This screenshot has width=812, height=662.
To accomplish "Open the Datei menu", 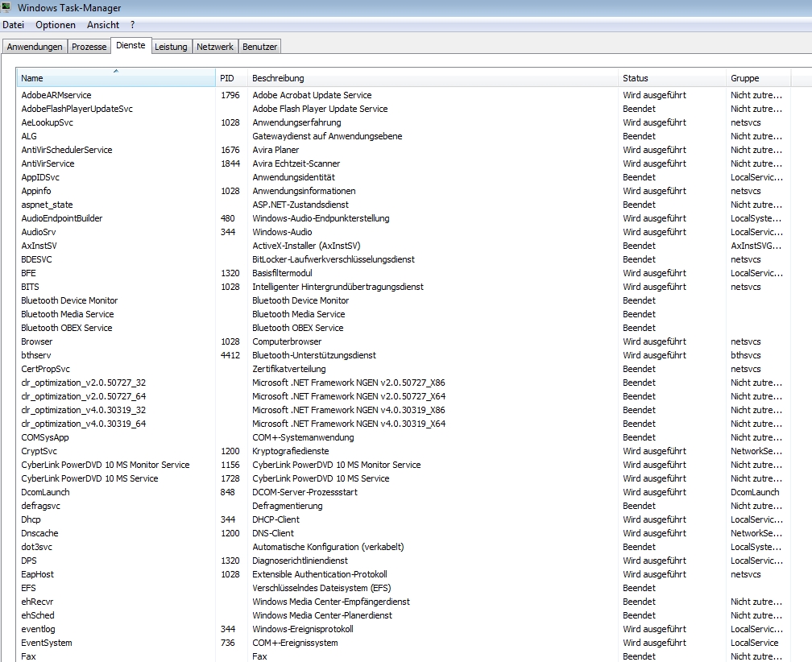I will pyautogui.click(x=14, y=25).
